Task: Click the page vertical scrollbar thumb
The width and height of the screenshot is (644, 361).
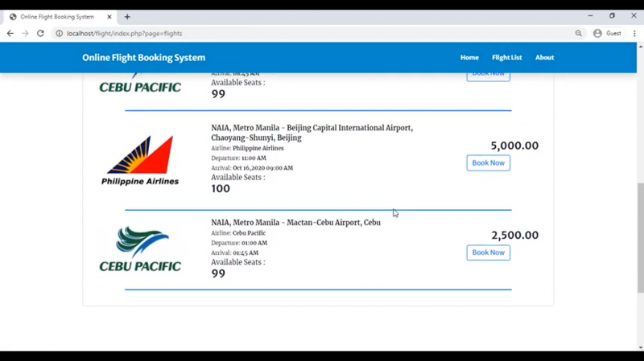Action: pyautogui.click(x=640, y=238)
